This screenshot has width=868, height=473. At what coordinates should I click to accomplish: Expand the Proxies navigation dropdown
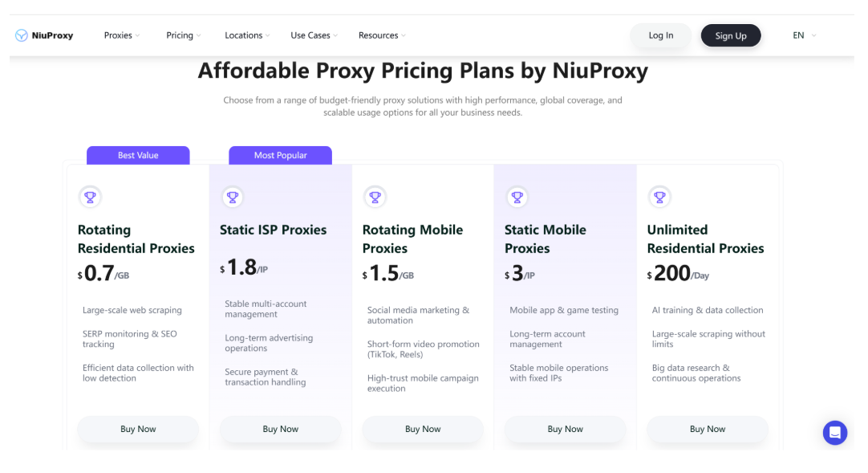[x=122, y=35]
